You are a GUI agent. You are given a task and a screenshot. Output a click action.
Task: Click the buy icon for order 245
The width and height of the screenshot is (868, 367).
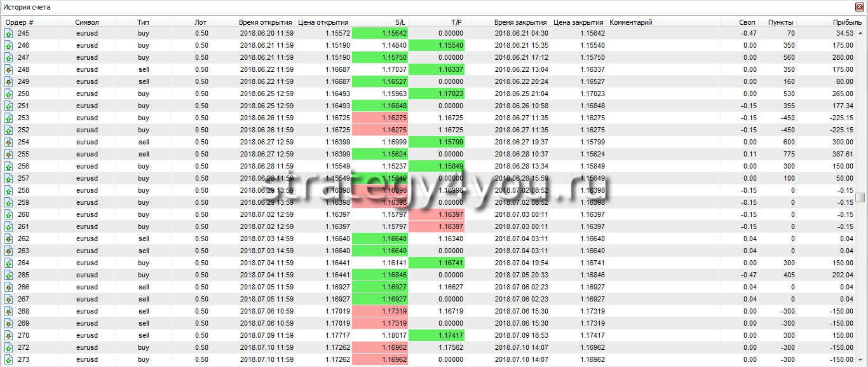(x=9, y=33)
